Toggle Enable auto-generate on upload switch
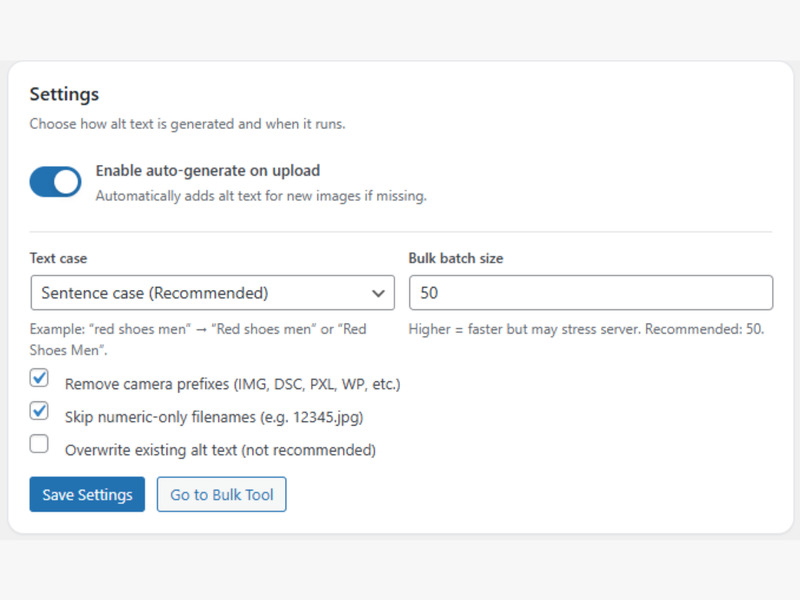 click(x=55, y=182)
